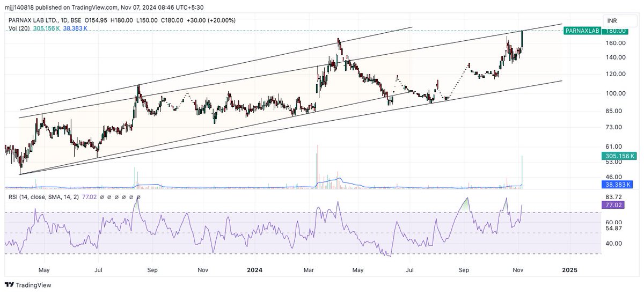Viewport: 644px width, 293px height.
Task: Click the blue 38.383 K volume axis tag
Action: click(618, 184)
